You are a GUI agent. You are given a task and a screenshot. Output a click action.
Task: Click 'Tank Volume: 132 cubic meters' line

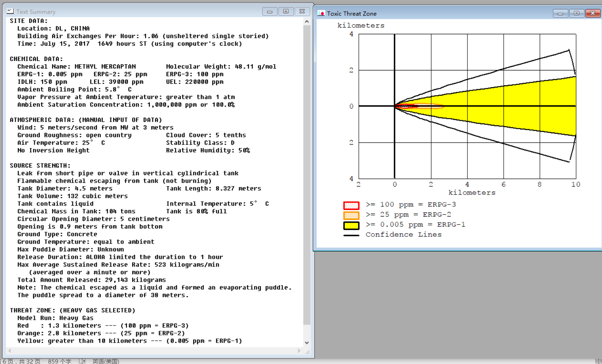(x=72, y=196)
